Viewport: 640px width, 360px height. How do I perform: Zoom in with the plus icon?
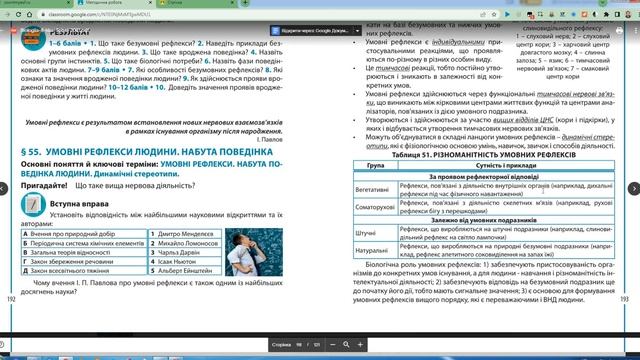click(x=360, y=344)
